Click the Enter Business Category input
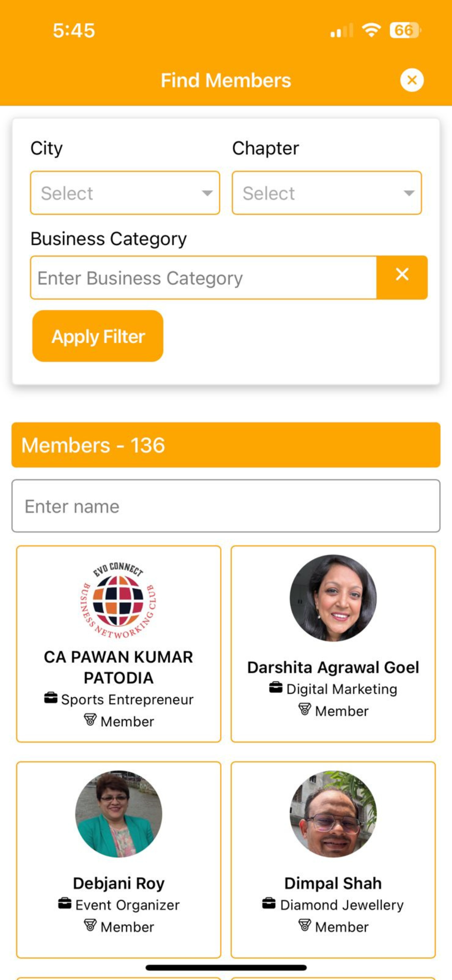This screenshot has height=980, width=452. click(204, 277)
